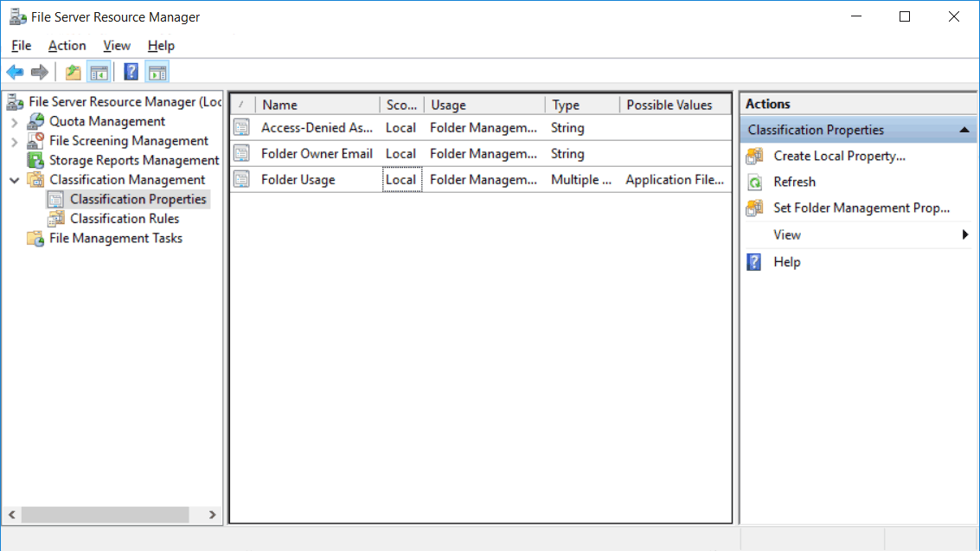Click the Quota Management tree icon
Viewport: 980px width, 551px height.
pos(35,121)
